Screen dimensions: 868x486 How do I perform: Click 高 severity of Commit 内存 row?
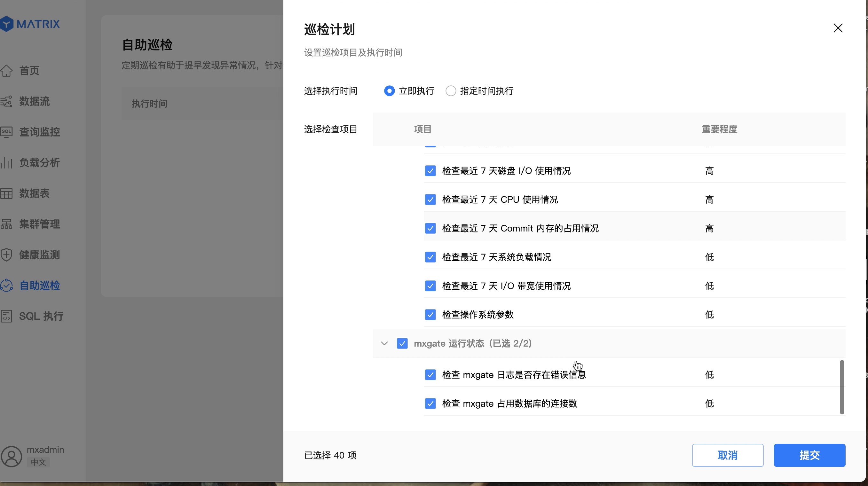[709, 228]
